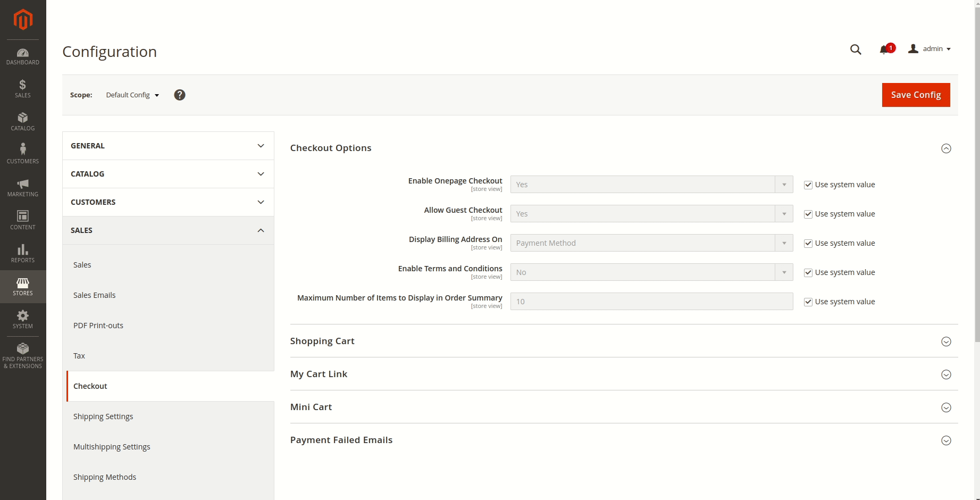Uncheck Use system value for Allow Guest Checkout
The width and height of the screenshot is (980, 500).
[808, 214]
